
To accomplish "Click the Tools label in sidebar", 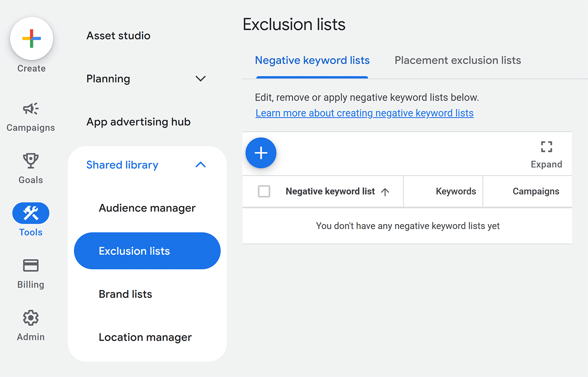I will 31,232.
